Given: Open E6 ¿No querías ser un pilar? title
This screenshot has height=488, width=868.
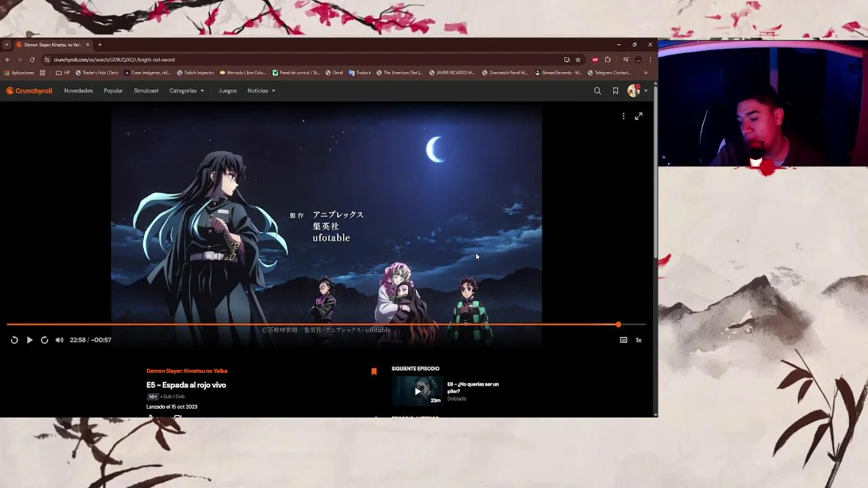Looking at the screenshot, I should [473, 388].
